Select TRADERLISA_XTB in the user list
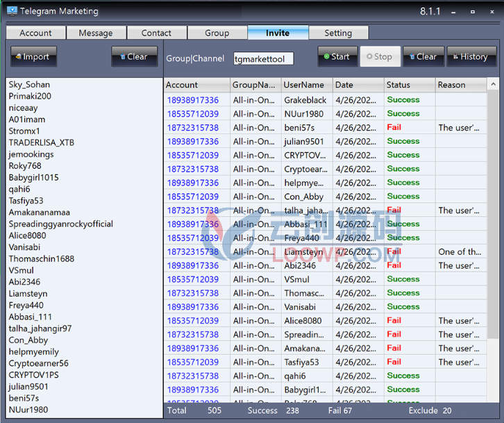The image size is (504, 423). [x=42, y=142]
